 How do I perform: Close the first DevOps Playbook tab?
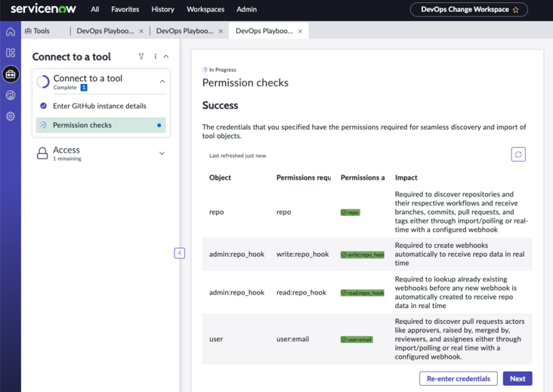tap(141, 31)
